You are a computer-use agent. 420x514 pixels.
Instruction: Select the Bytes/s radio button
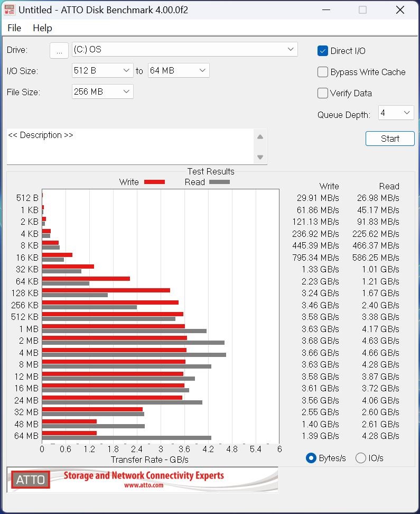coord(311,458)
